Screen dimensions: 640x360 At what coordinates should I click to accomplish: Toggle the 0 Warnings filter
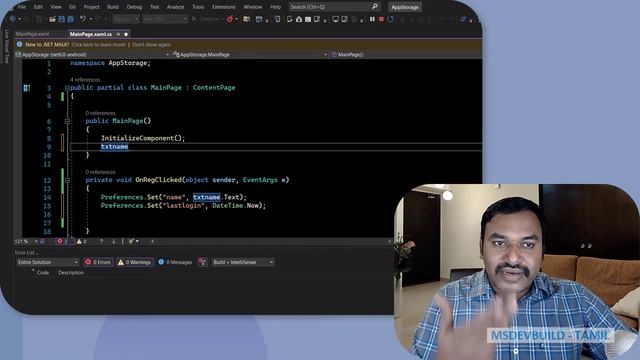[135, 262]
